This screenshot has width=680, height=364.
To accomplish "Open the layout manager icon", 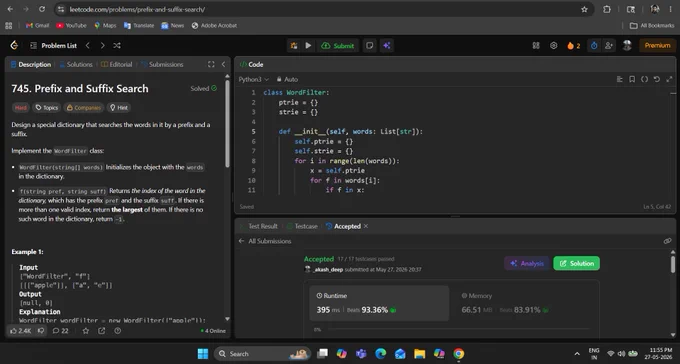I will pos(536,46).
